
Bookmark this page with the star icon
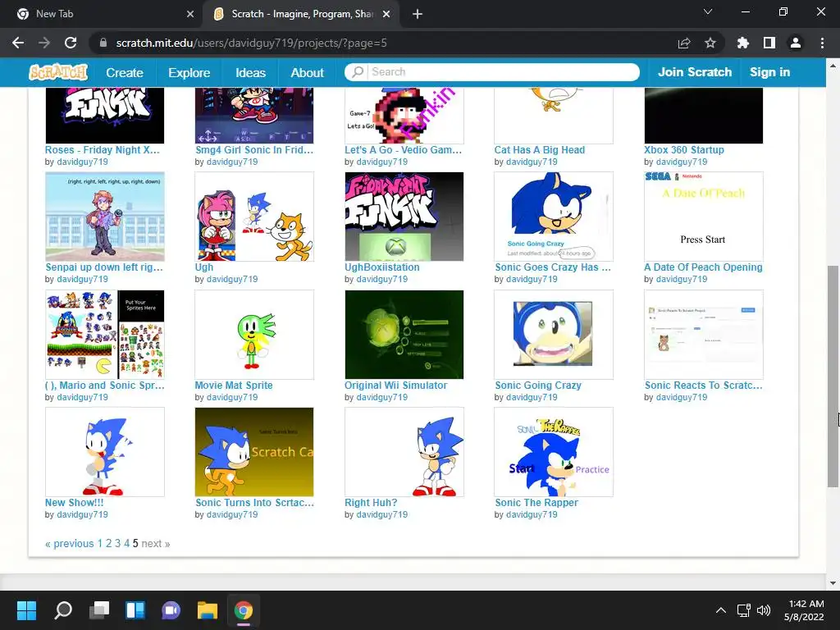[x=710, y=43]
